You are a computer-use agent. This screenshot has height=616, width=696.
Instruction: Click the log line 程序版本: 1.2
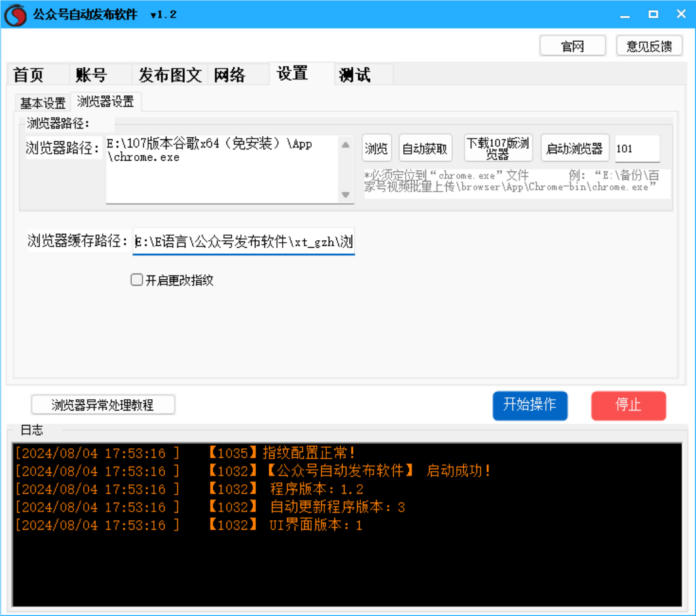click(x=189, y=489)
